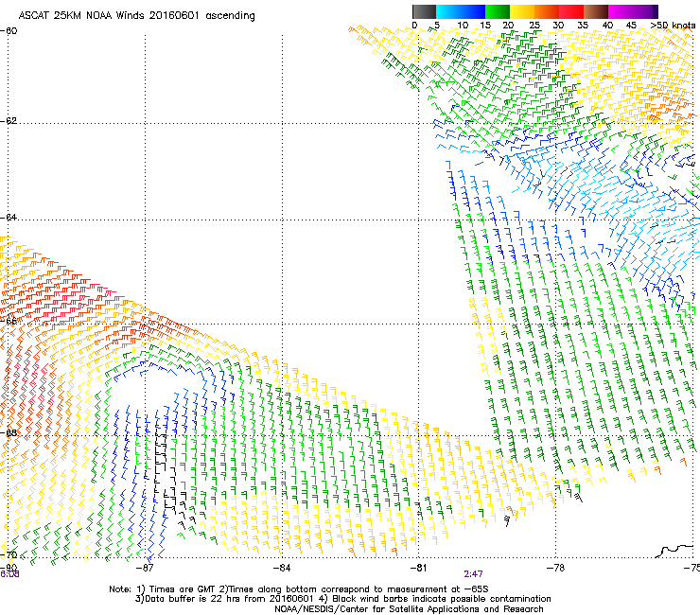Image resolution: width=700 pixels, height=615 pixels.
Task: Click the gray 0-5 knots color swatch
Action: pyautogui.click(x=424, y=11)
